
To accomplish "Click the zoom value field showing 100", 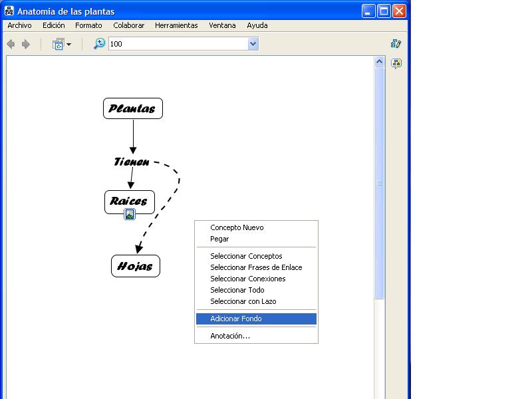I will point(178,44).
